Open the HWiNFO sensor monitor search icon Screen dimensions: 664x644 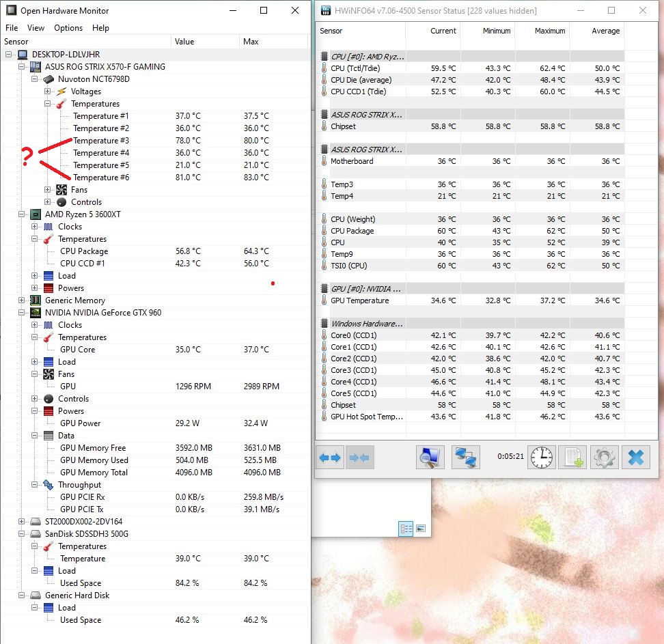pyautogui.click(x=430, y=458)
